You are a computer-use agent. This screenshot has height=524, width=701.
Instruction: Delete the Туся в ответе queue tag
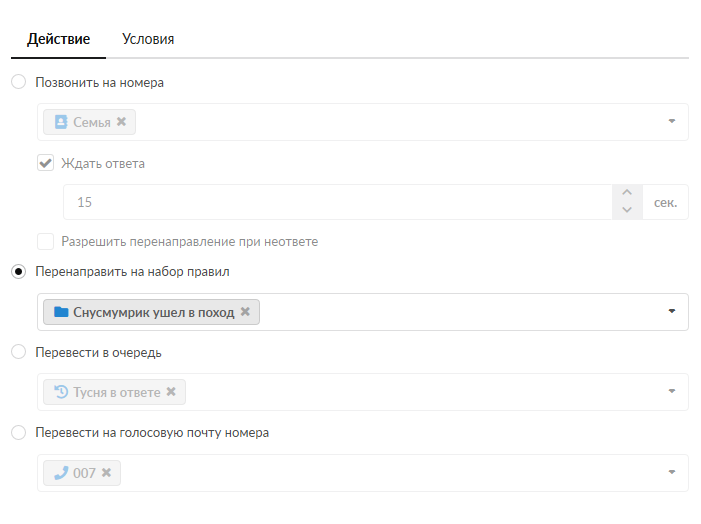click(171, 392)
